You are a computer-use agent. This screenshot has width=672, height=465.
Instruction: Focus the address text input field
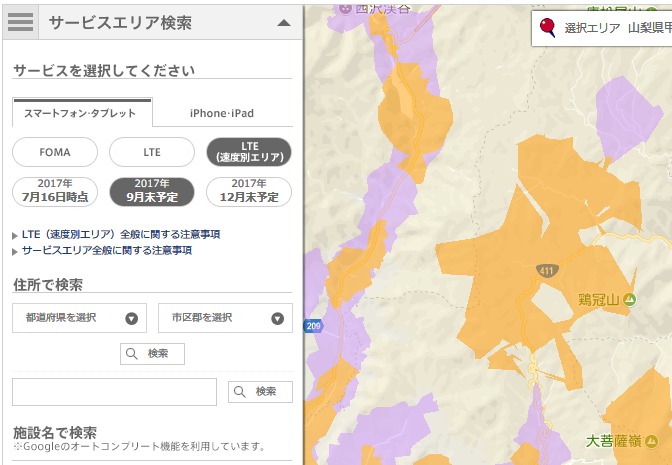pos(114,392)
